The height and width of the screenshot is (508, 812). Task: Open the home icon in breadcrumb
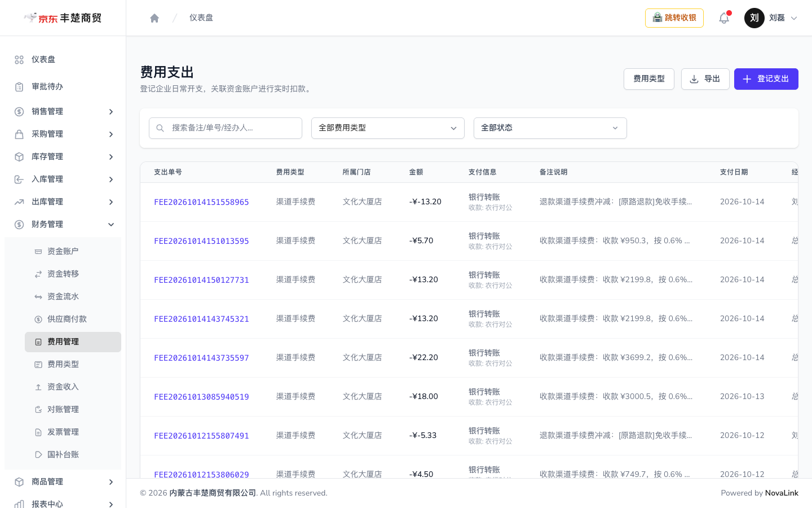point(155,18)
